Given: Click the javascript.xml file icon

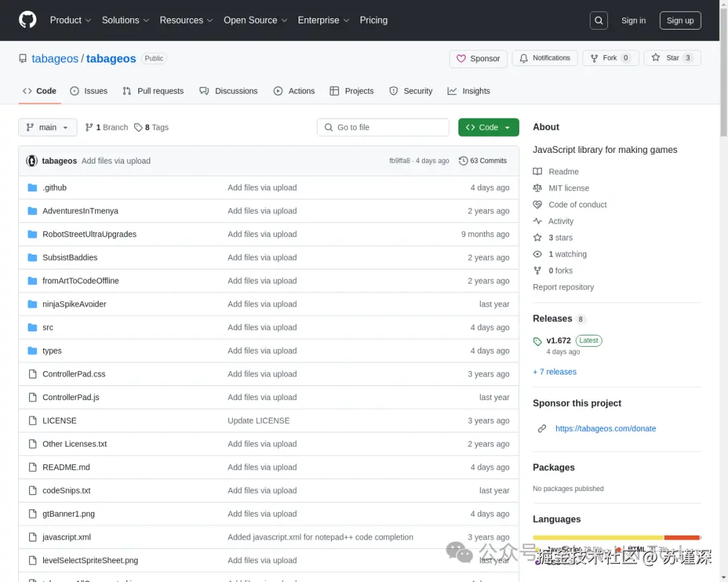Looking at the screenshot, I should (x=32, y=537).
